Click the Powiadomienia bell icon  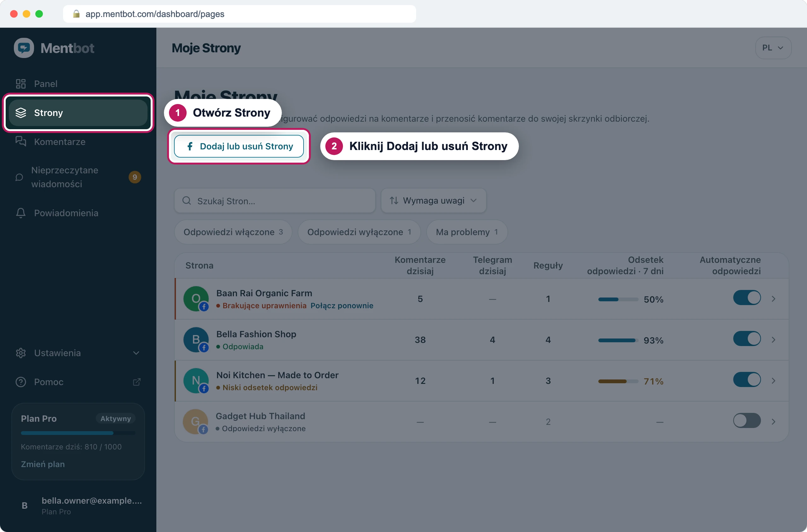click(x=21, y=213)
